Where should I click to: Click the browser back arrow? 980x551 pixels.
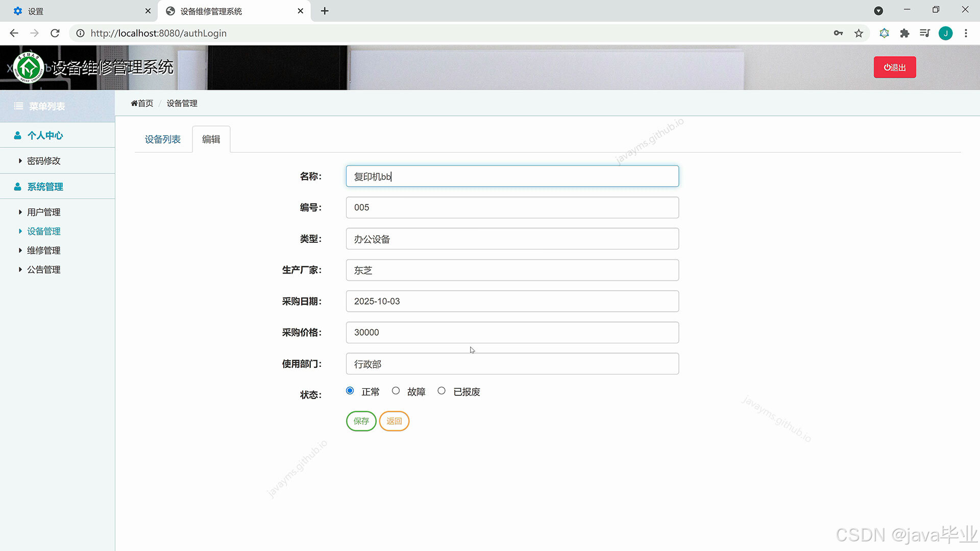pyautogui.click(x=14, y=33)
